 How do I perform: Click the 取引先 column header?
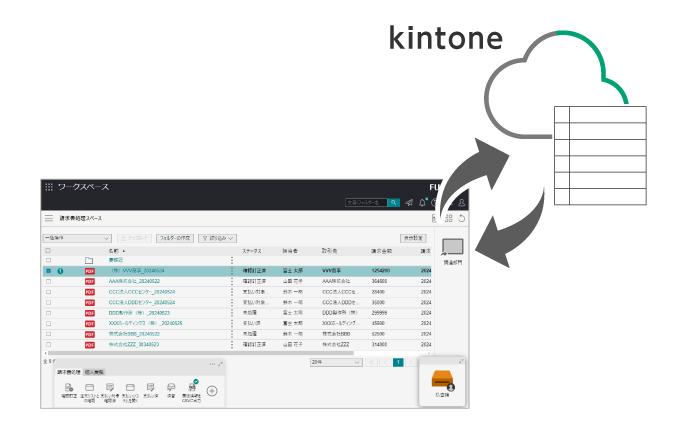point(329,251)
